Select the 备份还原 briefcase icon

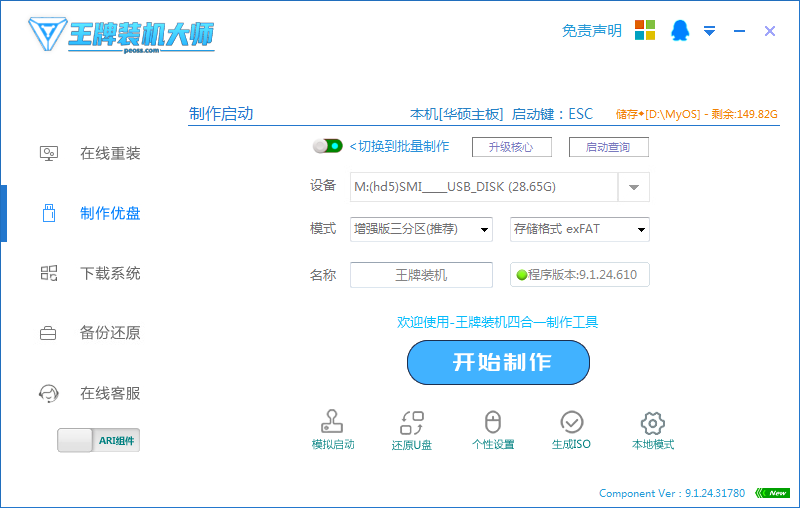click(x=48, y=334)
